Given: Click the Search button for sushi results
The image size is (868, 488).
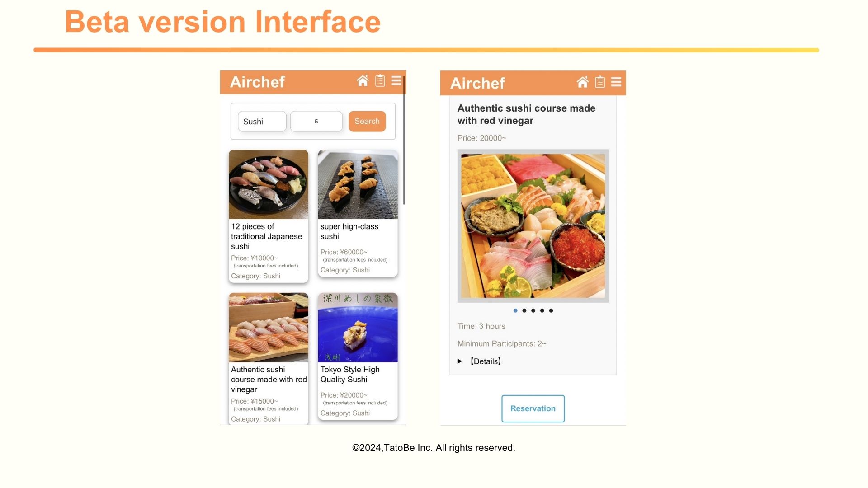Looking at the screenshot, I should tap(366, 121).
